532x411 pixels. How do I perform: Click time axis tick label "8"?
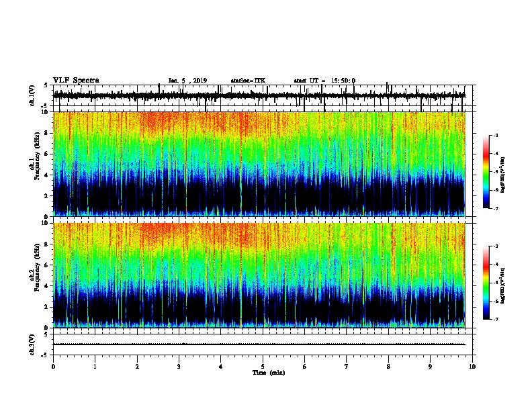pyautogui.click(x=388, y=367)
